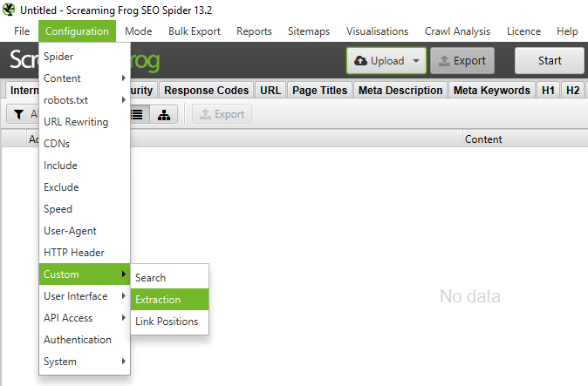Open User-Agent configuration

85,231
